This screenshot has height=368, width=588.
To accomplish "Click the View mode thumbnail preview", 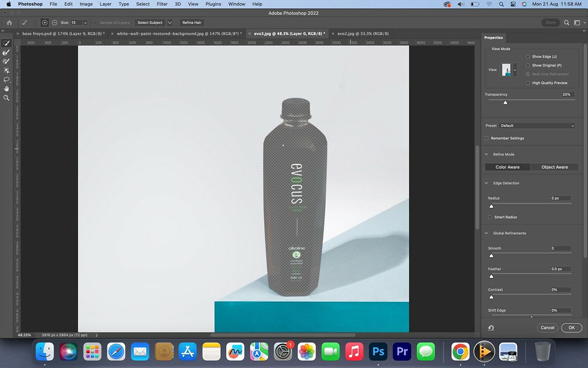I will click(506, 70).
